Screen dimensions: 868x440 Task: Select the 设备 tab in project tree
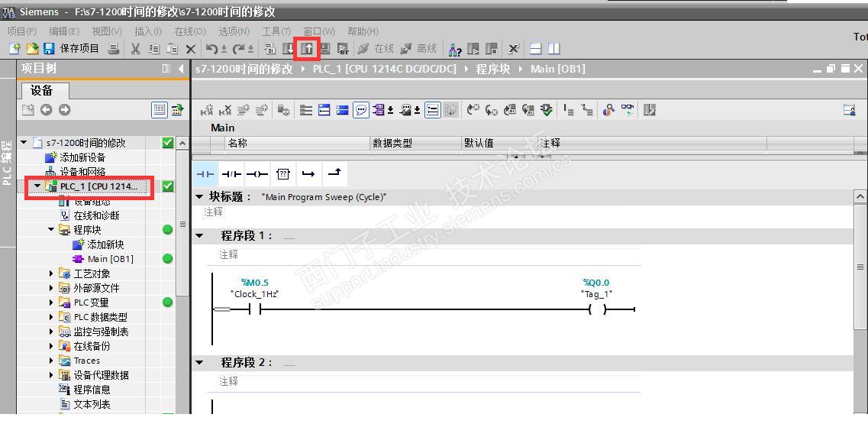(45, 90)
